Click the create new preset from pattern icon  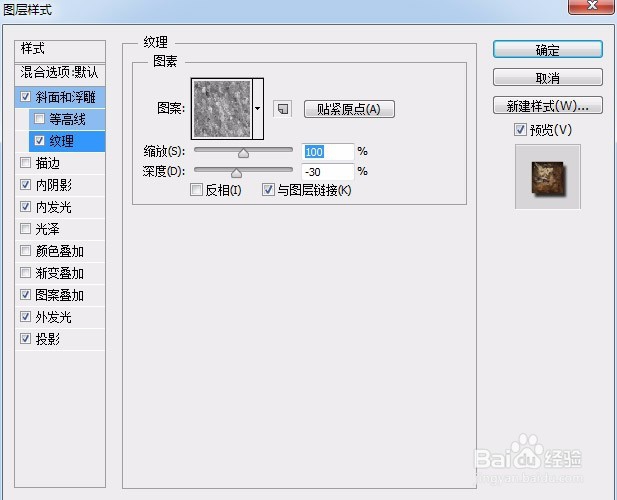pos(283,109)
